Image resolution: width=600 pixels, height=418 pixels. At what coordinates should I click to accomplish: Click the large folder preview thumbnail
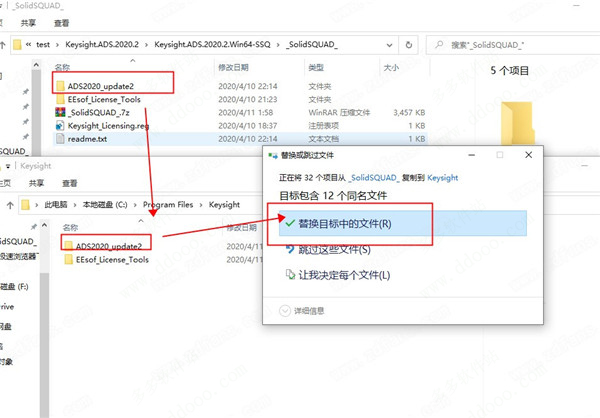(x=517, y=122)
